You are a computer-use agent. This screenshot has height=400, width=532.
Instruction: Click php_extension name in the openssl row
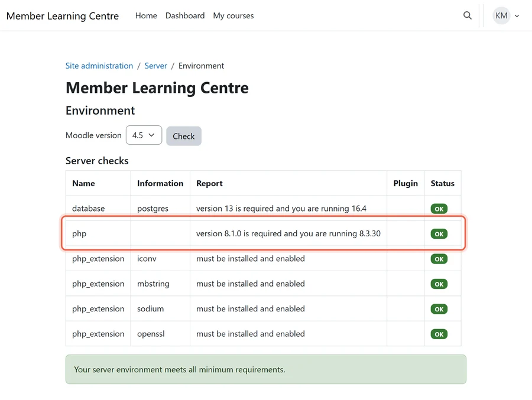click(x=98, y=334)
